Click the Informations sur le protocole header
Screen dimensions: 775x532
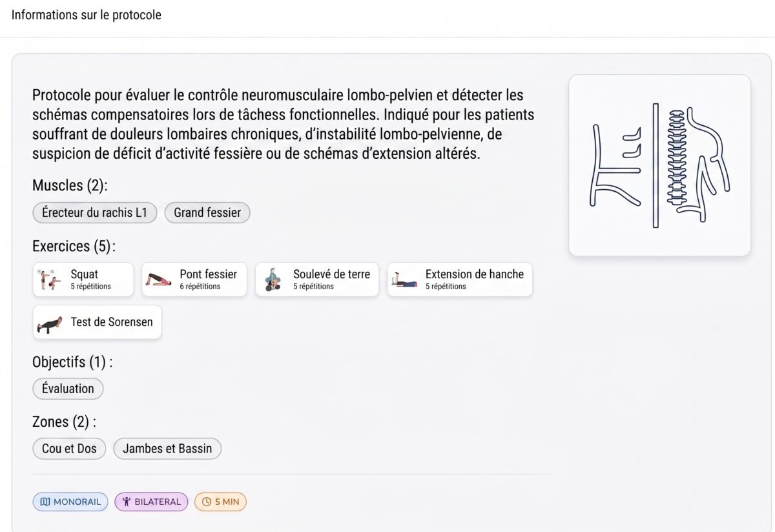click(87, 15)
